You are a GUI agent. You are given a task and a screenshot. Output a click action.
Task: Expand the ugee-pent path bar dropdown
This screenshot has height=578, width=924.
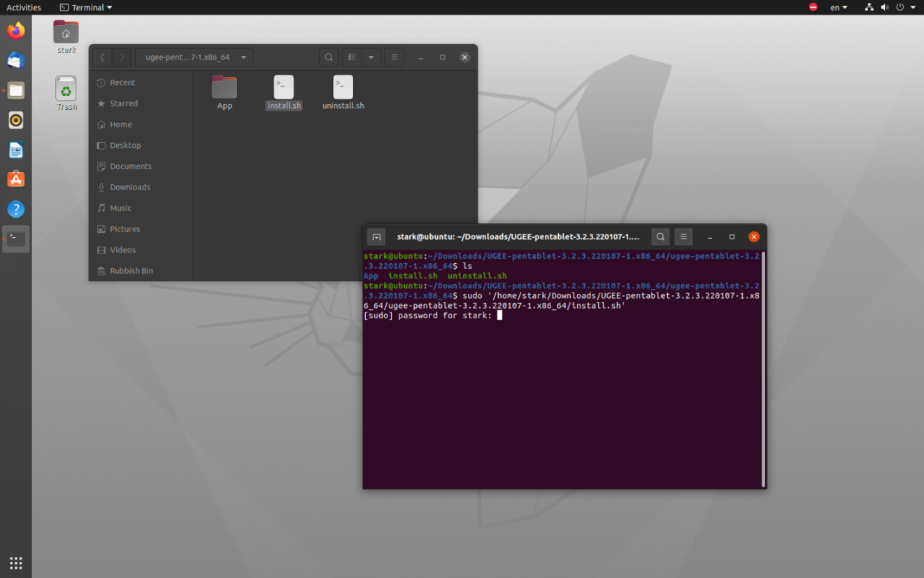tap(243, 57)
